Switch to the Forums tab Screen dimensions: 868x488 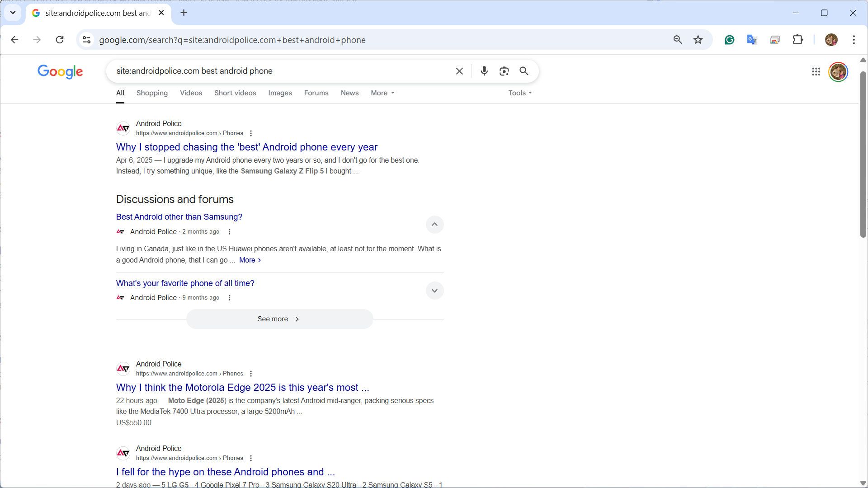(x=316, y=93)
